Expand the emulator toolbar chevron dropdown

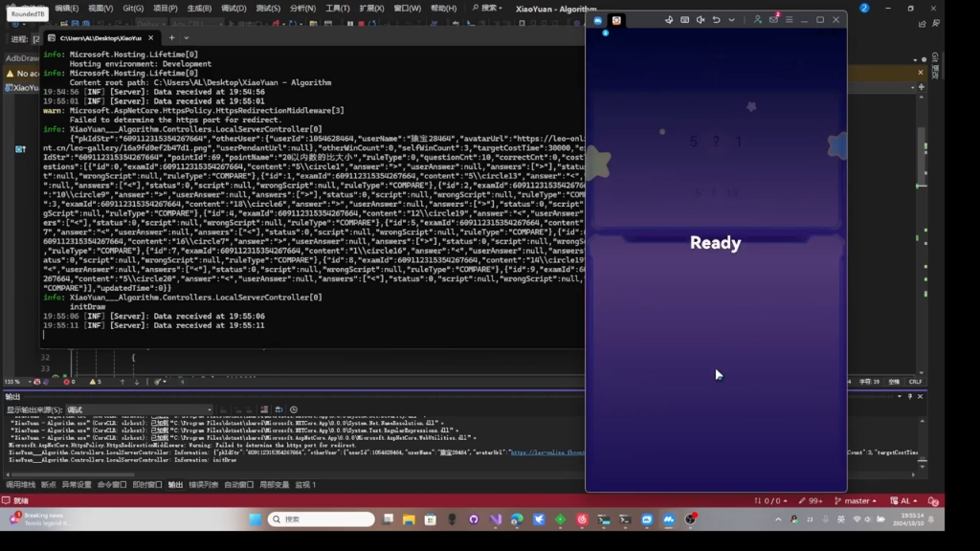pos(731,20)
